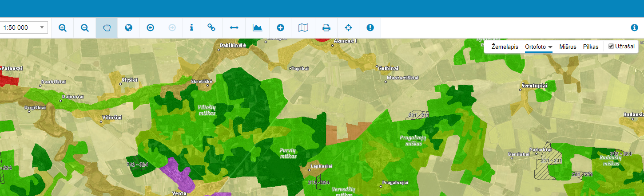Select the Pilkas basemap option
This screenshot has height=196, width=644.
[591, 47]
